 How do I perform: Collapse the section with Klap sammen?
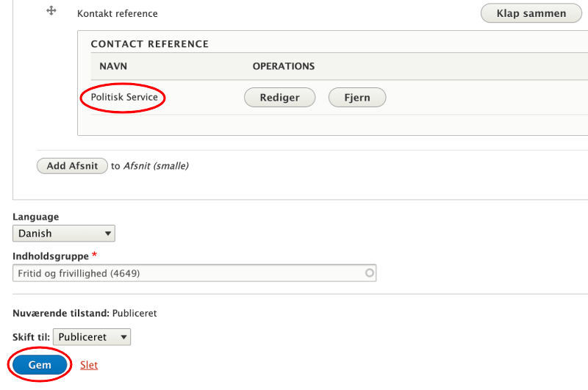point(531,13)
